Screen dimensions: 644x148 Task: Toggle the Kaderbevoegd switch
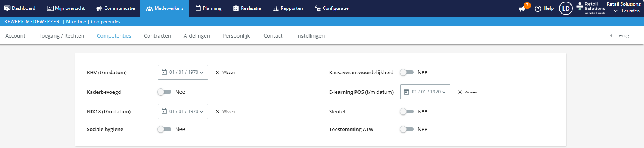[165, 92]
